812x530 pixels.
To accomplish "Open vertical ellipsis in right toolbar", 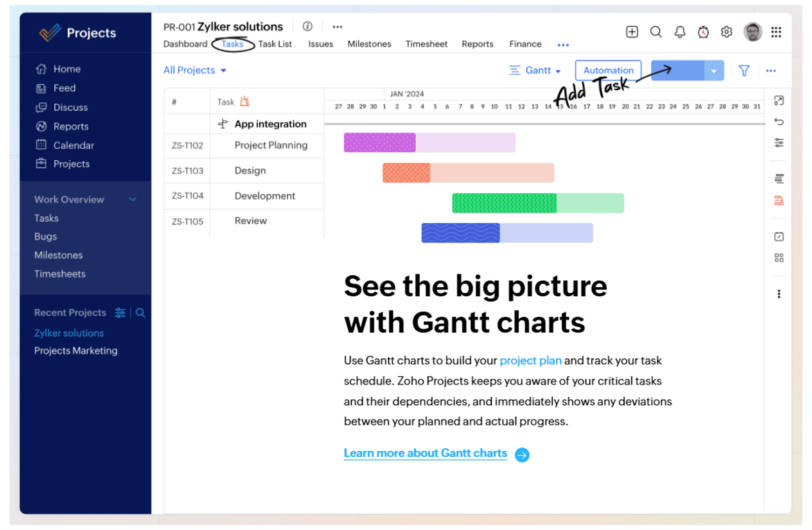I will tap(779, 294).
